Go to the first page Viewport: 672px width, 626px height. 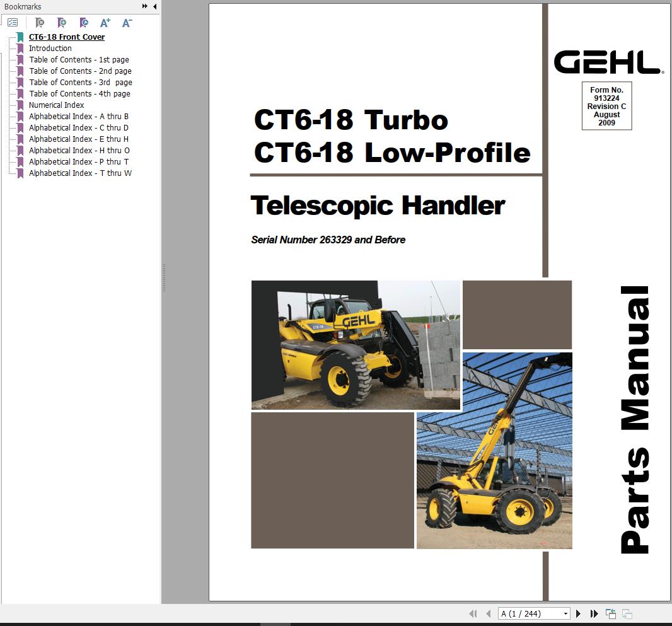pyautogui.click(x=473, y=613)
